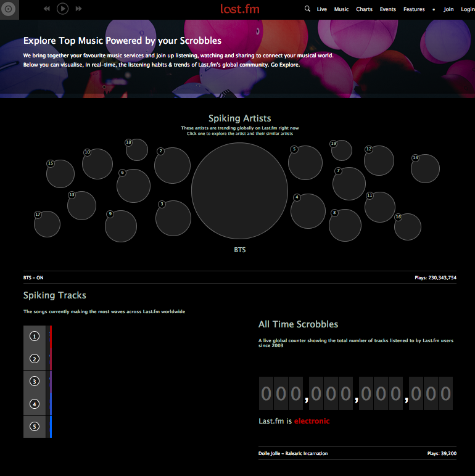Click the 'Spiking Tracks' heading

coord(55,295)
